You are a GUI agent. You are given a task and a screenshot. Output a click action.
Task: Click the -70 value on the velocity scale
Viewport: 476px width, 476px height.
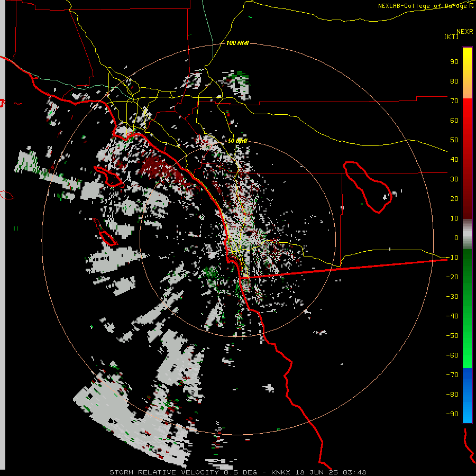point(452,375)
